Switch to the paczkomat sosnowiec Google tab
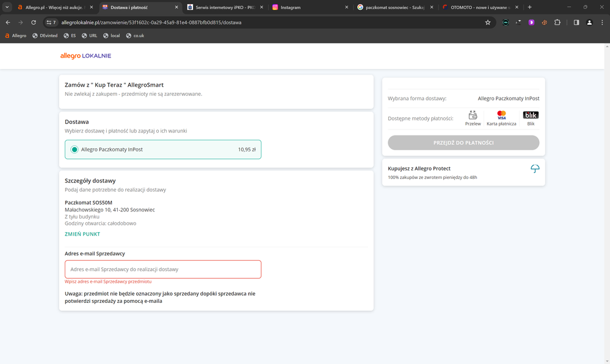Viewport: 610px width, 364px height. (394, 7)
